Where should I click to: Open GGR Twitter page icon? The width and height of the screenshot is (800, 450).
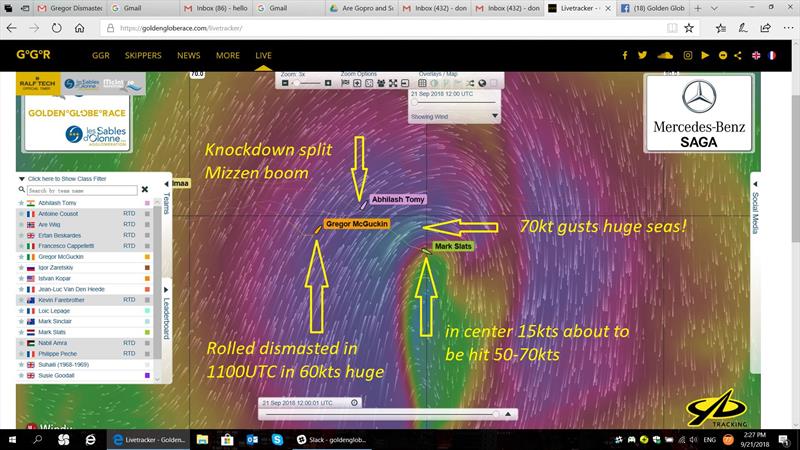(642, 55)
